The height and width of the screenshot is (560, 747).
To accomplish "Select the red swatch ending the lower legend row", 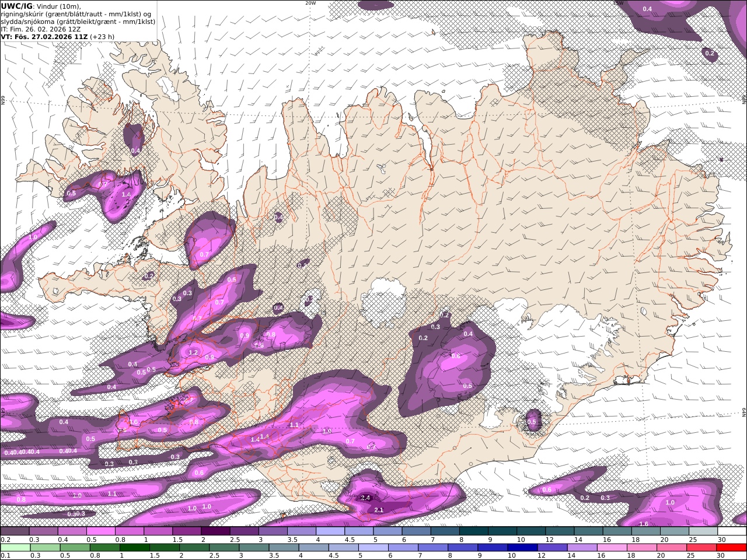I will pyautogui.click(x=732, y=548).
